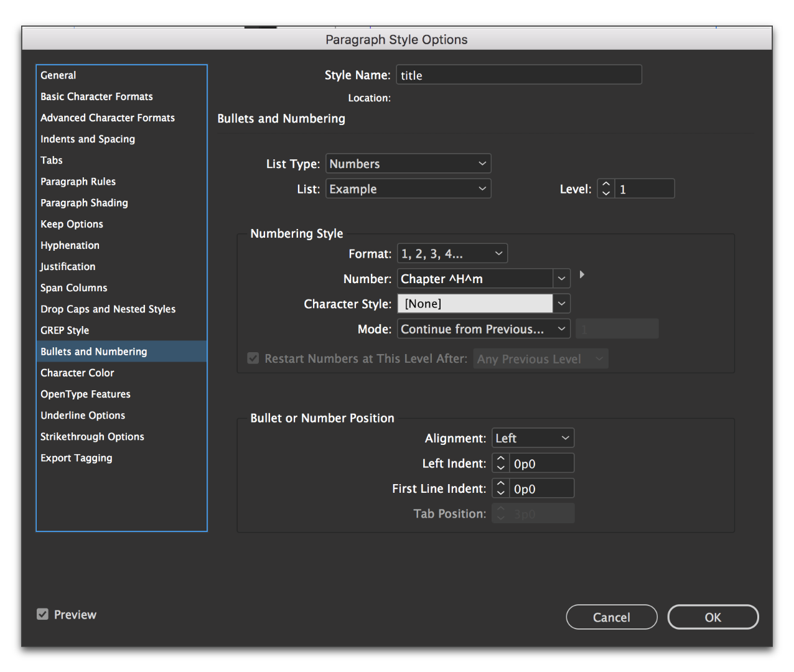Image resolution: width=794 pixels, height=672 pixels.
Task: Open the Character Color section
Action: (x=77, y=373)
